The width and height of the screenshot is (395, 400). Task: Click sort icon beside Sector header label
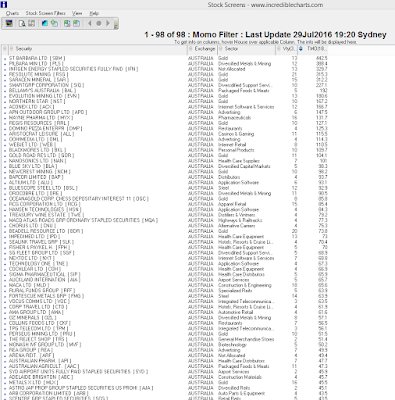tap(221, 49)
